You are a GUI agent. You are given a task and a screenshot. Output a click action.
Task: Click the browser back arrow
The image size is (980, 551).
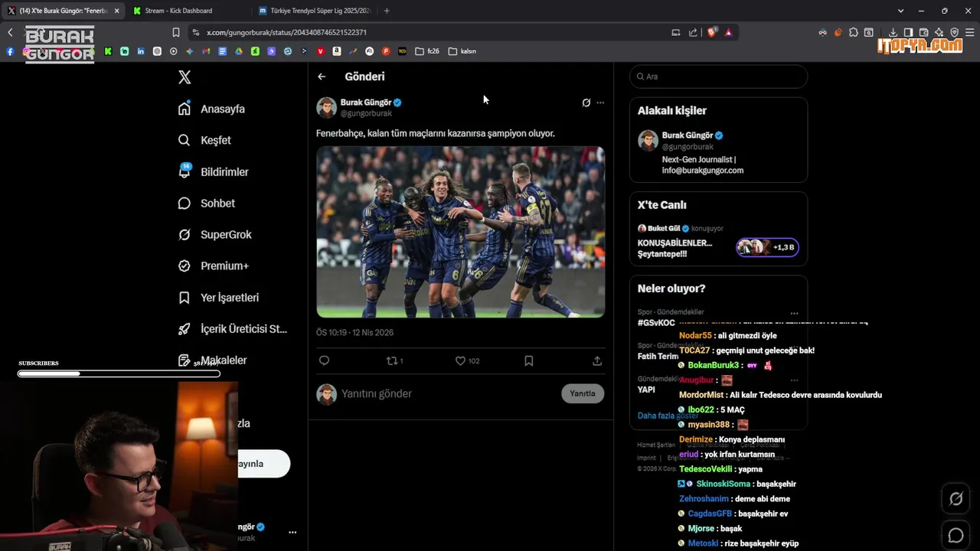[x=10, y=32]
